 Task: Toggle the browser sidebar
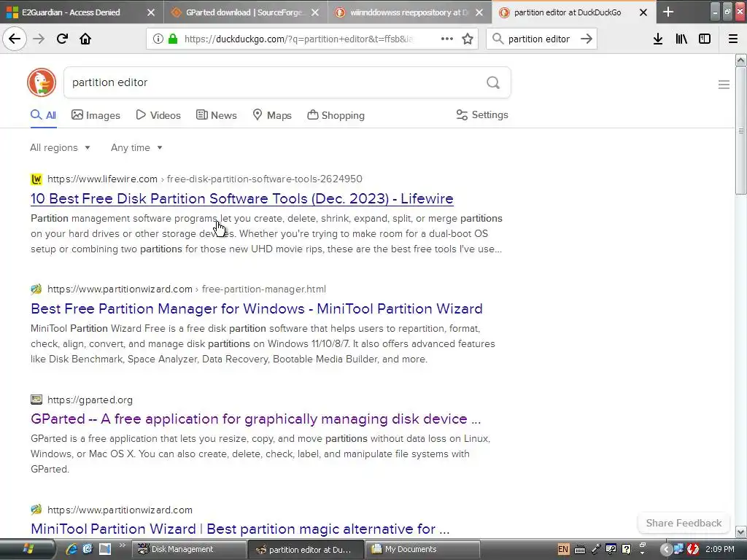coord(705,39)
